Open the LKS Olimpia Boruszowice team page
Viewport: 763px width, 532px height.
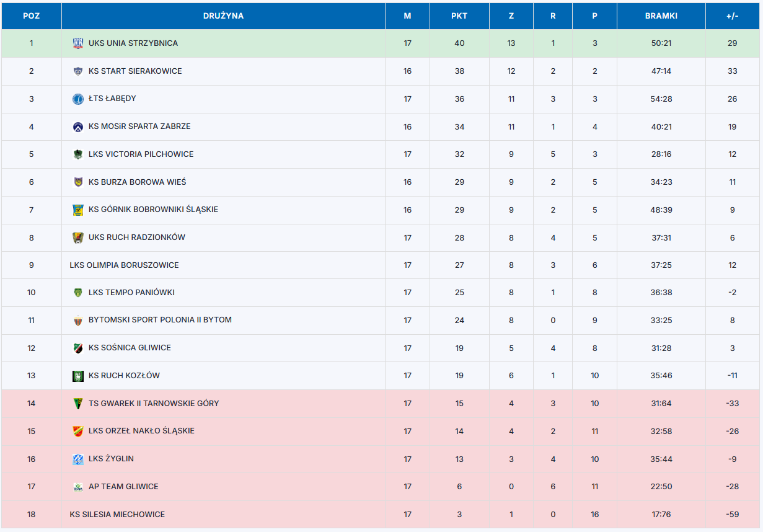(x=124, y=265)
